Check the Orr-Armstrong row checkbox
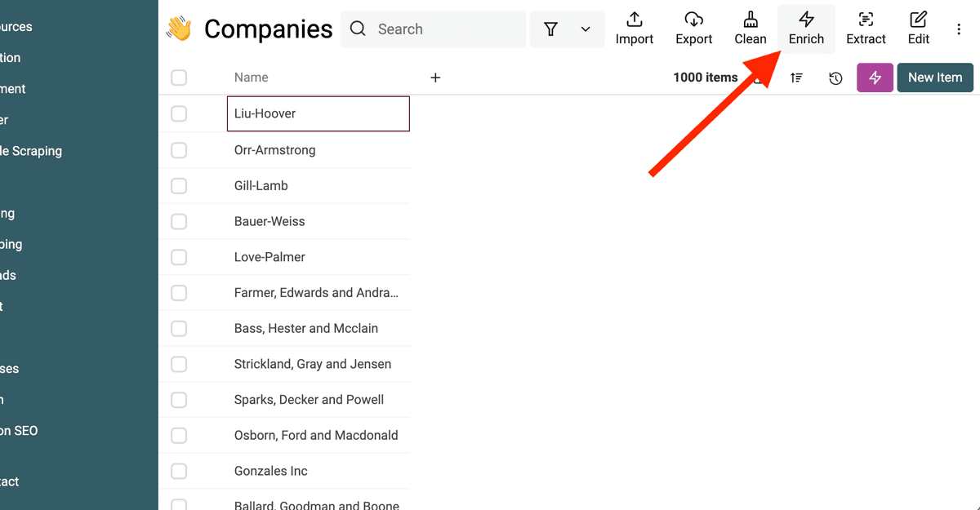 179,150
